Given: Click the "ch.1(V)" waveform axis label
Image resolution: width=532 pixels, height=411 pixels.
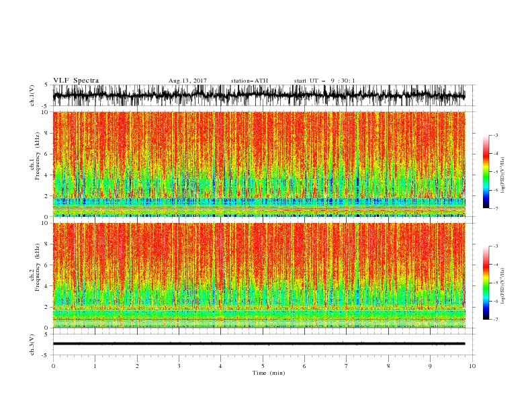Looking at the screenshot, I should pyautogui.click(x=32, y=95).
